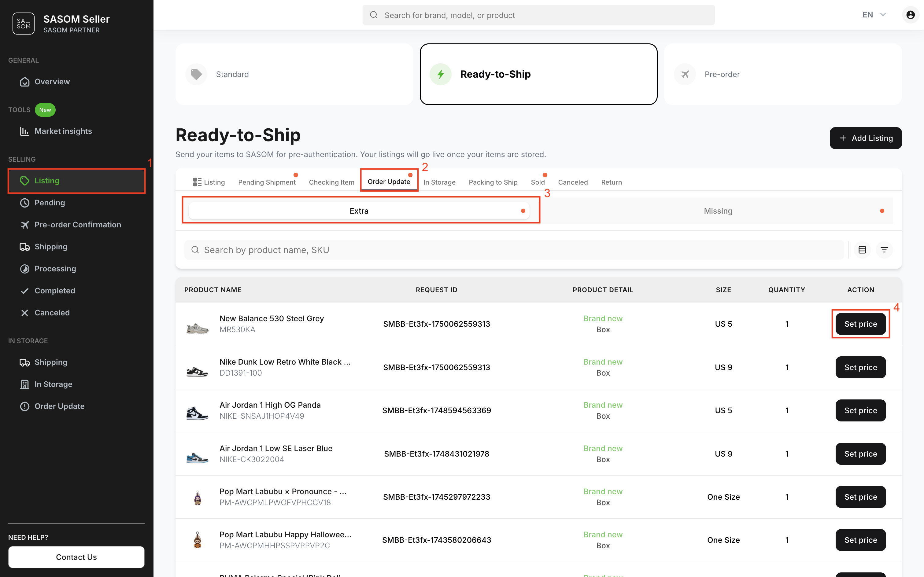This screenshot has height=577, width=924.
Task: Select the Pre-order listing type card
Action: (x=783, y=74)
